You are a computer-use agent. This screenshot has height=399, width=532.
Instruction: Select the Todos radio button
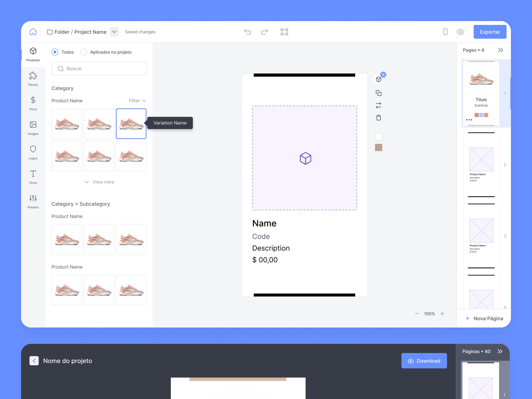(55, 52)
